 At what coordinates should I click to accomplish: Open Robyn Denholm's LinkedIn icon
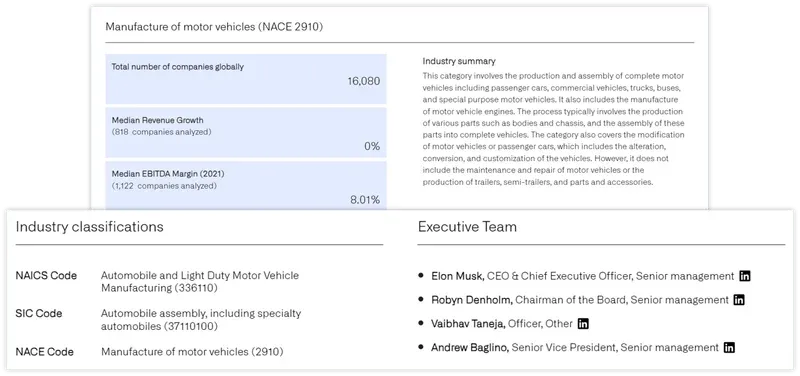tap(739, 300)
